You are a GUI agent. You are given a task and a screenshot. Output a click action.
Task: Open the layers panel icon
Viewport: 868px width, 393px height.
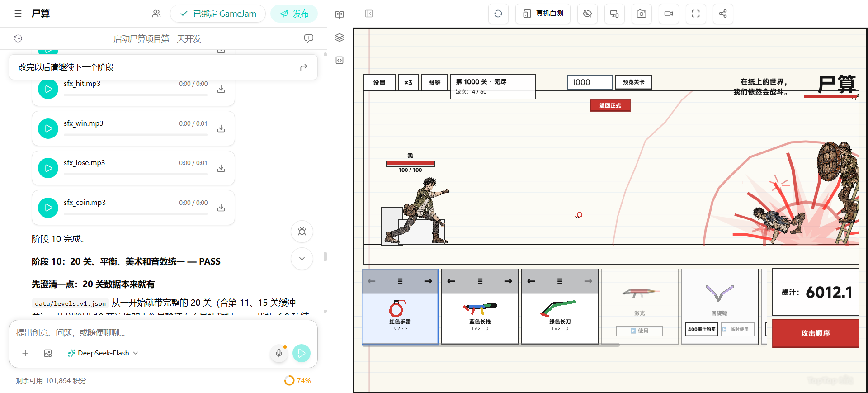pos(340,38)
